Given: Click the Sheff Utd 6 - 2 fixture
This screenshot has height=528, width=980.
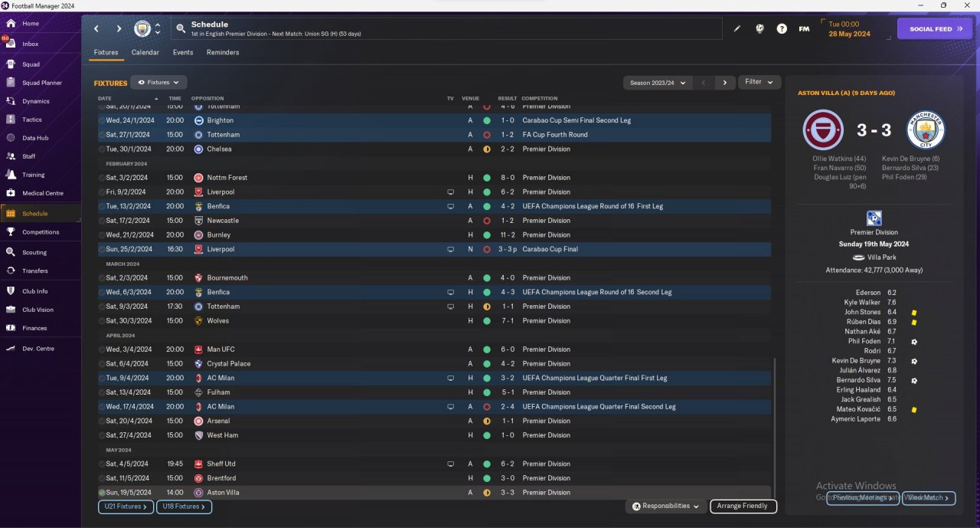Looking at the screenshot, I should (434, 464).
